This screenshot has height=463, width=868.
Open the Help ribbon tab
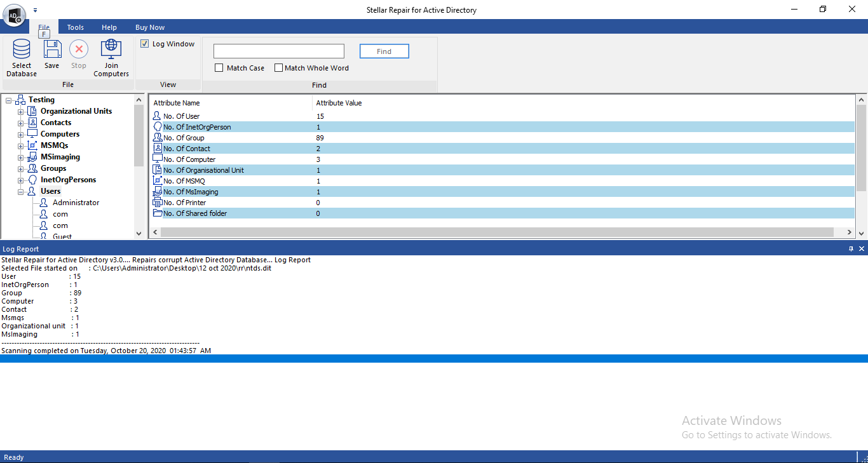point(109,27)
